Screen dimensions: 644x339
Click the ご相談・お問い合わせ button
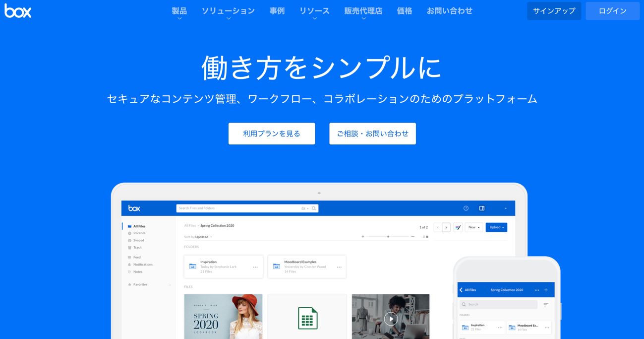(373, 134)
